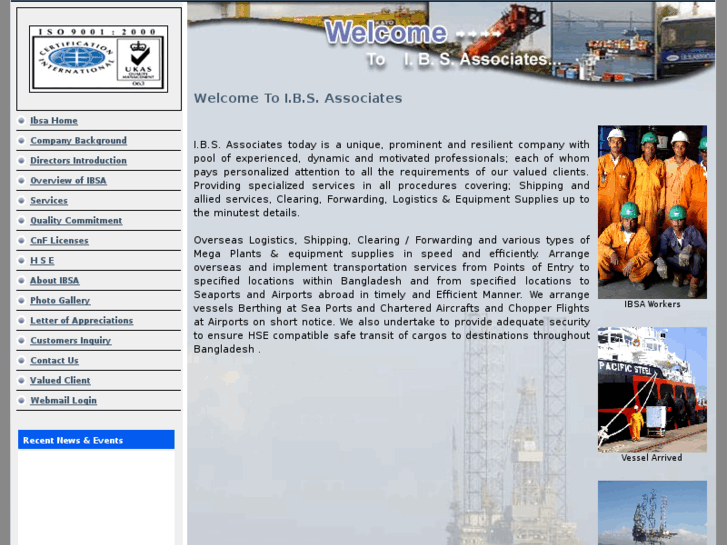Click bullet icon beside About IBSA

pyautogui.click(x=21, y=280)
